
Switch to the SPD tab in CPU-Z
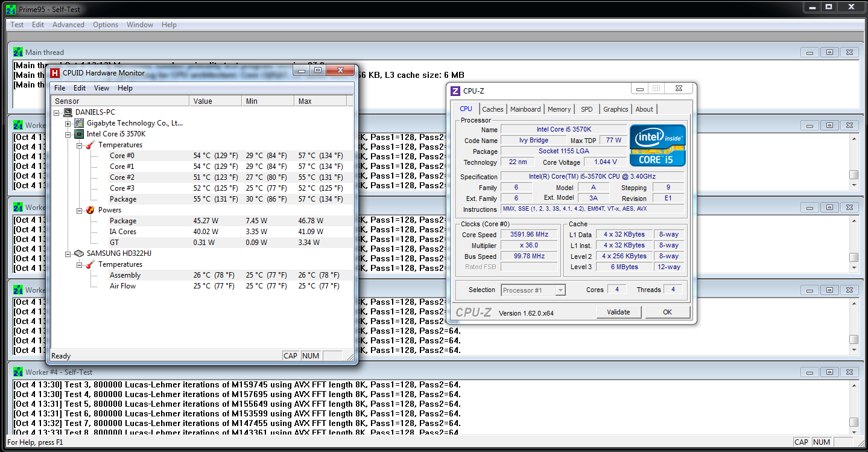(587, 109)
